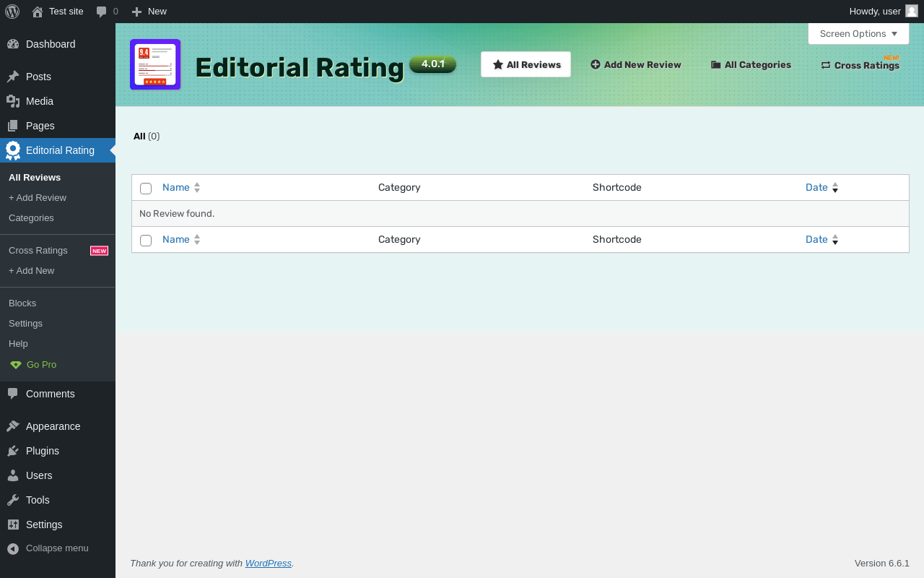The width and height of the screenshot is (924, 578).
Task: Open the Cross Ratings tab in header
Action: pos(860,65)
